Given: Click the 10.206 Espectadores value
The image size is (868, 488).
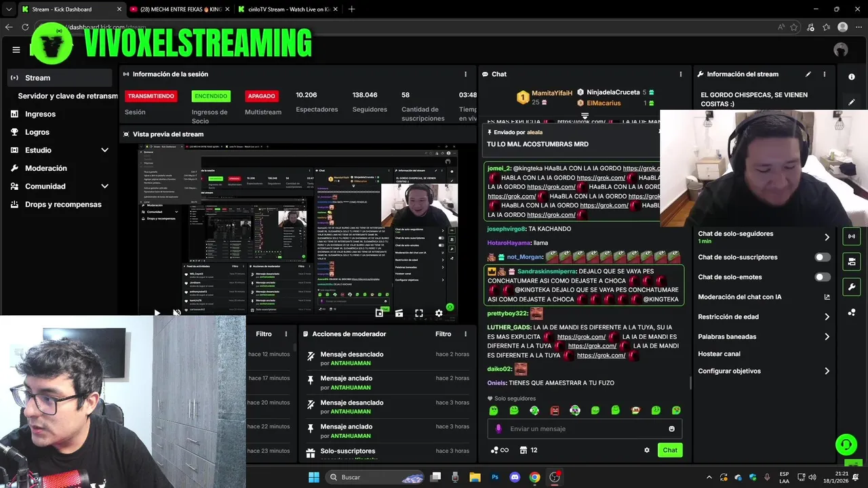Looking at the screenshot, I should [306, 95].
